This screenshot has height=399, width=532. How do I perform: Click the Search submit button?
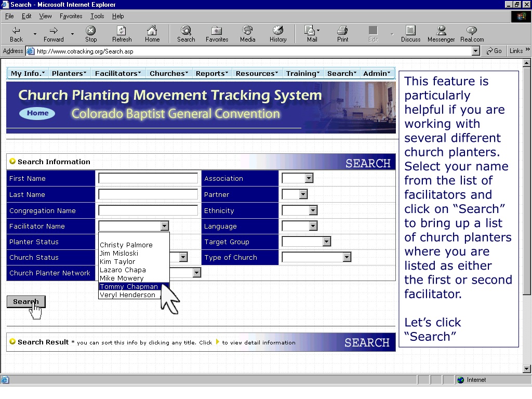pyautogui.click(x=26, y=302)
